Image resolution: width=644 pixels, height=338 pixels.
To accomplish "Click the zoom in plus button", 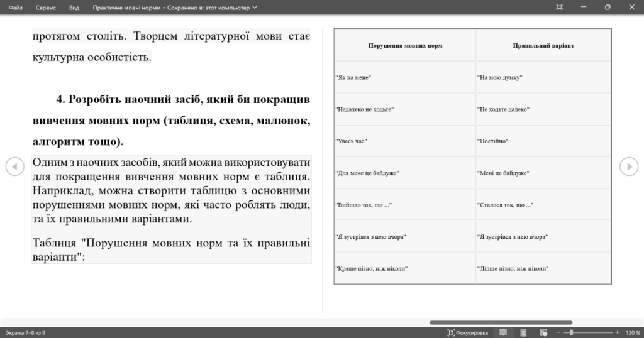I will pyautogui.click(x=617, y=333).
